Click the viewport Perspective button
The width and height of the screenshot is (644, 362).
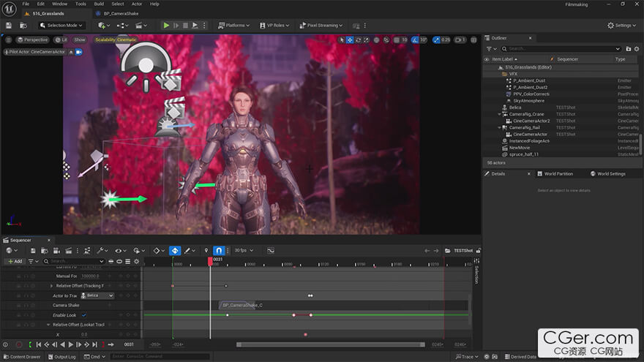point(32,39)
